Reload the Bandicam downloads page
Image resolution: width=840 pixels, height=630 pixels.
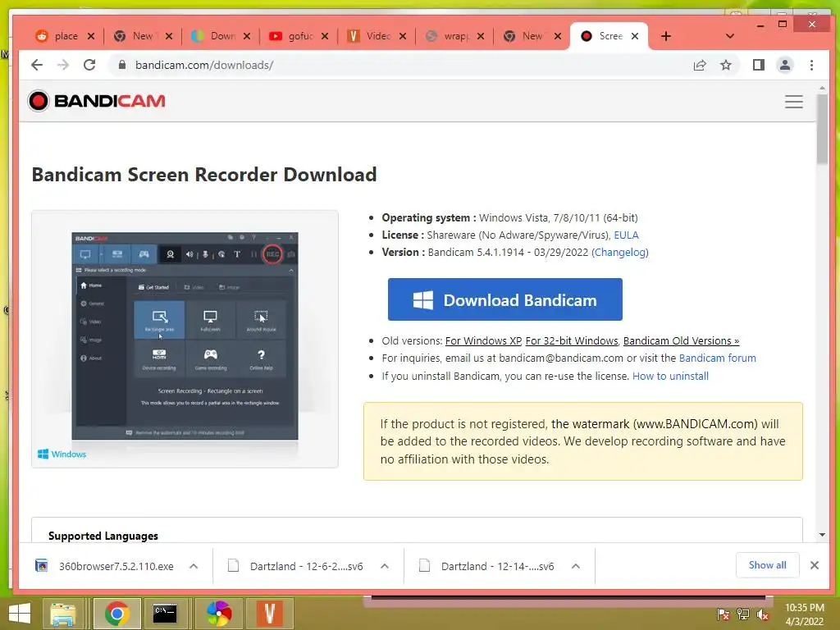point(89,65)
